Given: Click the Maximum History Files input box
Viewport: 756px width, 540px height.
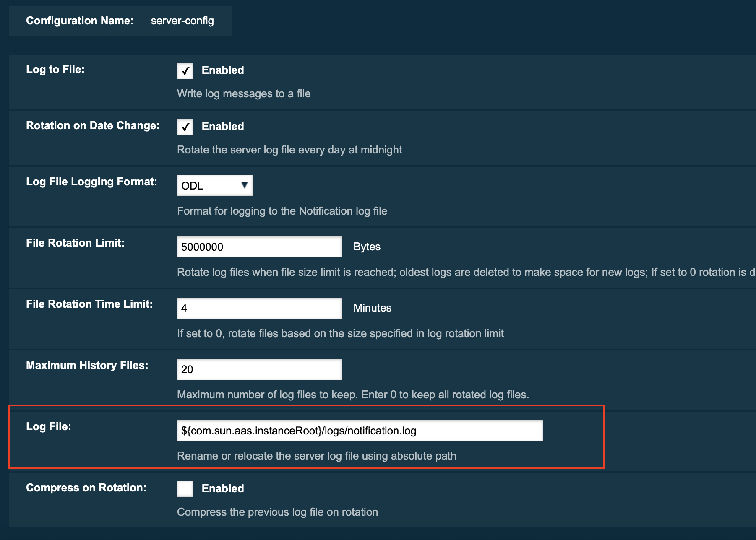Looking at the screenshot, I should (x=259, y=369).
